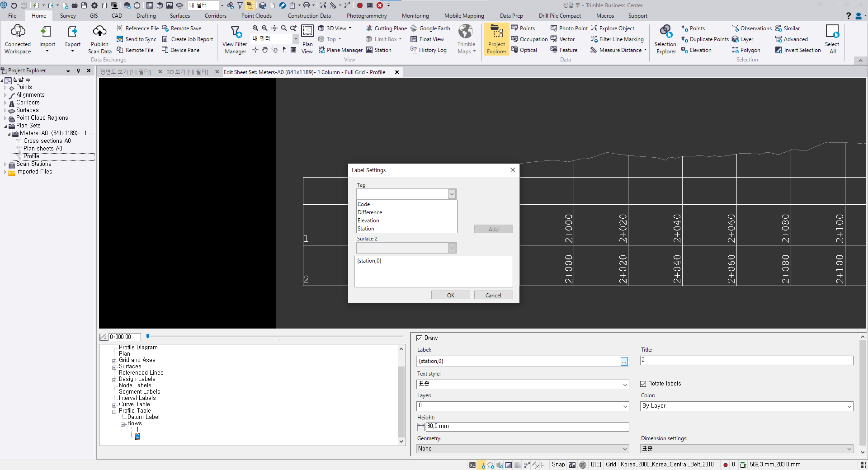This screenshot has width=868, height=470.
Task: Open the Tag dropdown in Label Settings
Action: [451, 194]
